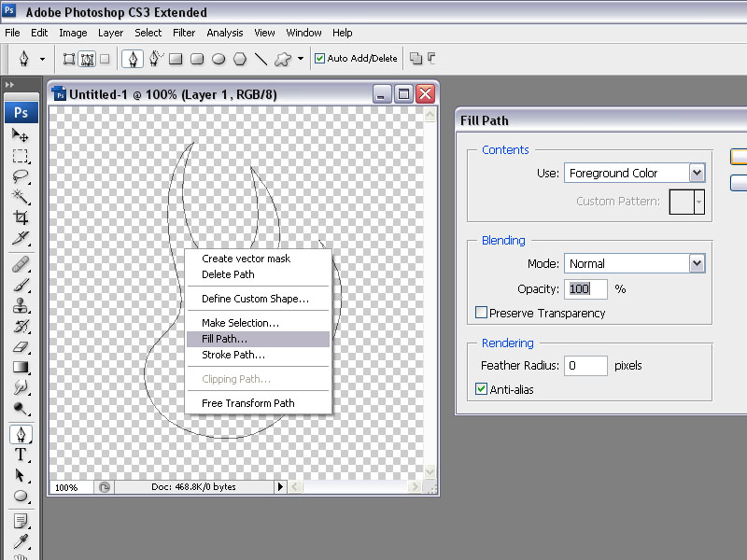
Task: Activate the Crop tool
Action: pos(20,217)
